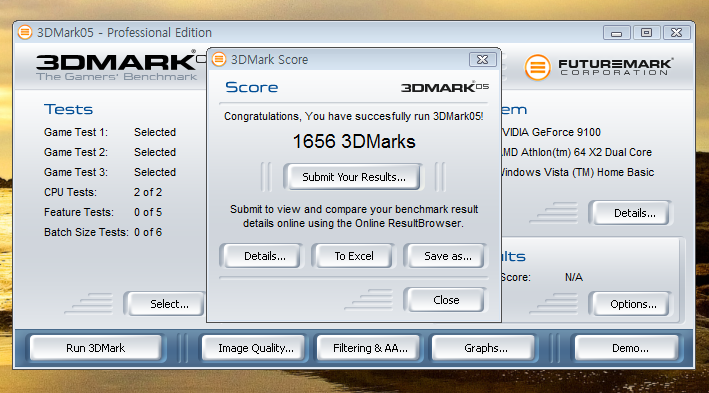Open Filtering & AA... options
The image size is (709, 393).
point(370,348)
